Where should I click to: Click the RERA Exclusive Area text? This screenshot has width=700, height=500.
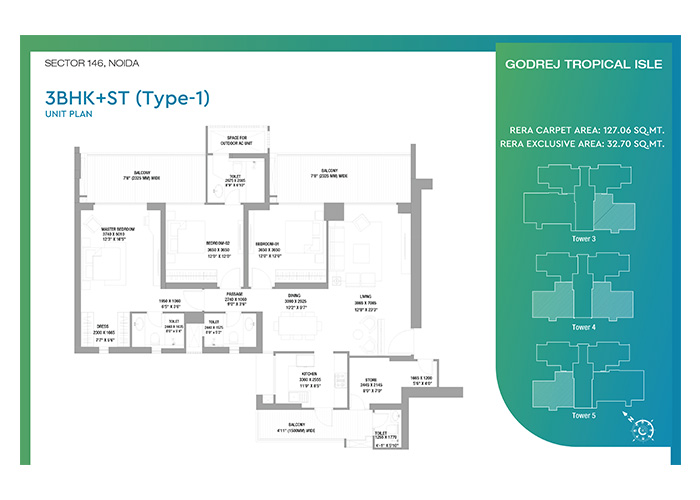pos(584,144)
